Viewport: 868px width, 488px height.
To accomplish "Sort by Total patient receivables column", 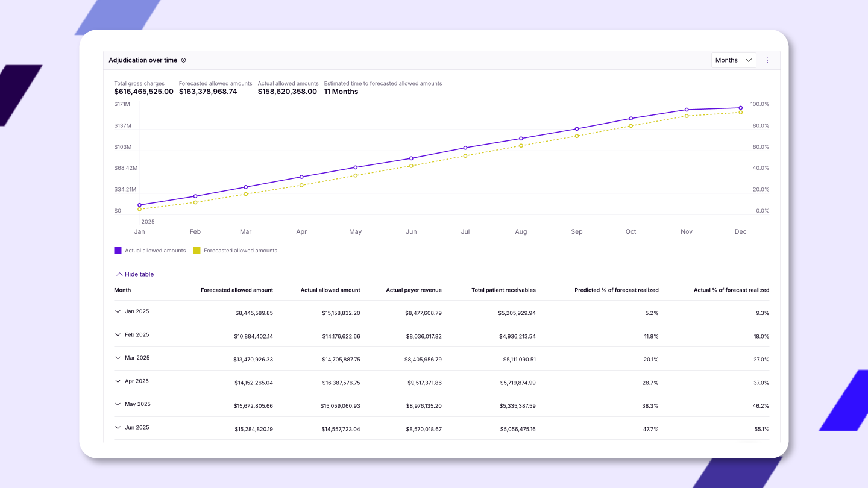I will pyautogui.click(x=503, y=290).
